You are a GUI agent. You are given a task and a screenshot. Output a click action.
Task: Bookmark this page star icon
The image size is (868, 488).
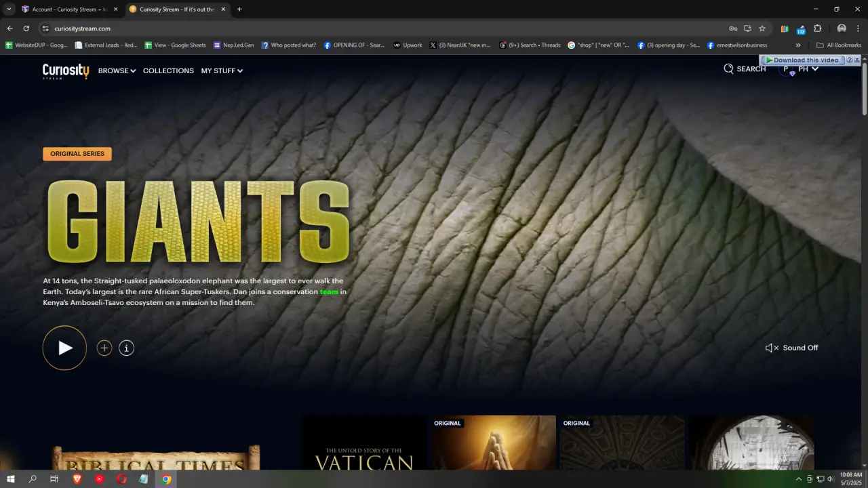click(x=762, y=28)
